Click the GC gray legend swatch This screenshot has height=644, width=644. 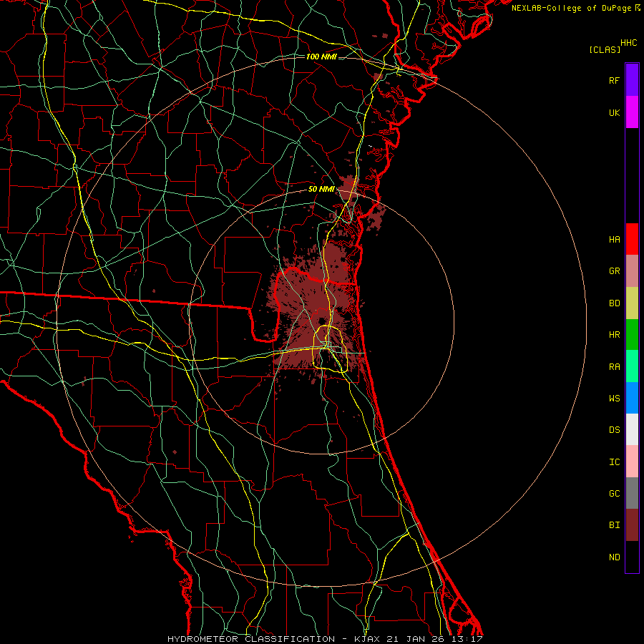coord(632,493)
